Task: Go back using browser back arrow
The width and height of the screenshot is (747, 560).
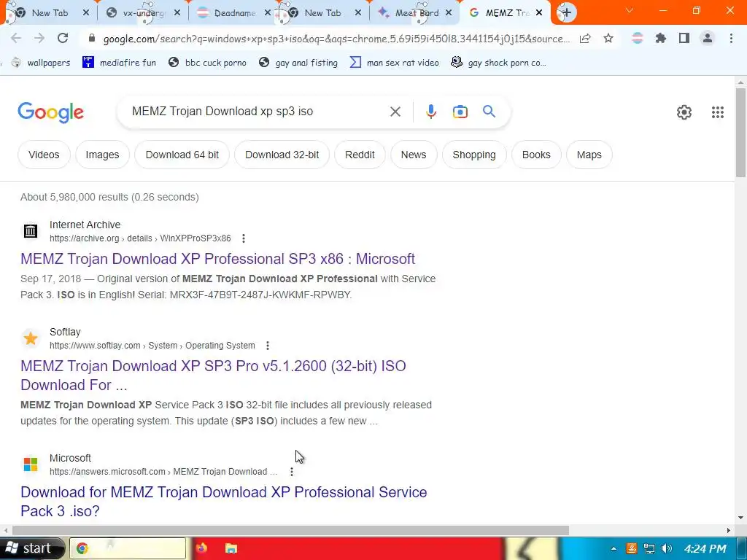Action: 16,38
